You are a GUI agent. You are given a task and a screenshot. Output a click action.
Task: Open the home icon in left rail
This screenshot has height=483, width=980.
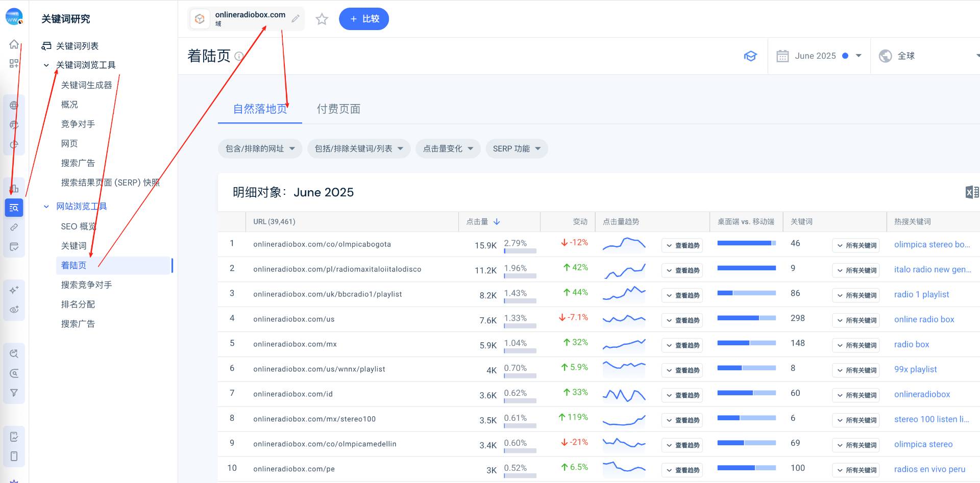pos(14,44)
